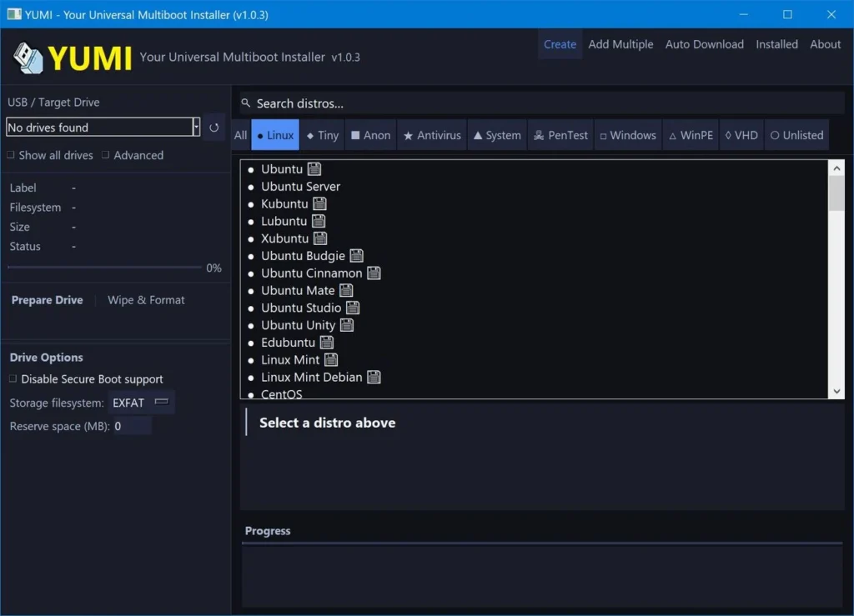Click the distro list scroll-down arrow
This screenshot has width=854, height=616.
tap(836, 391)
